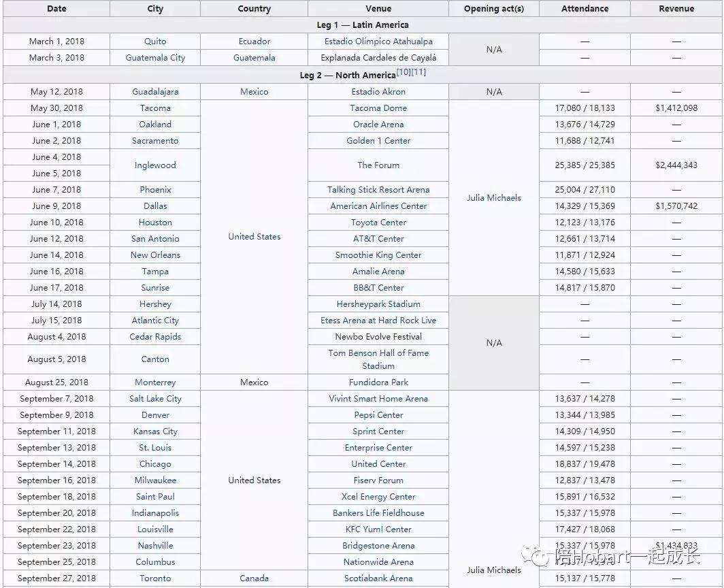The height and width of the screenshot is (588, 724).
Task: Open the Canada country link
Action: coord(254,578)
